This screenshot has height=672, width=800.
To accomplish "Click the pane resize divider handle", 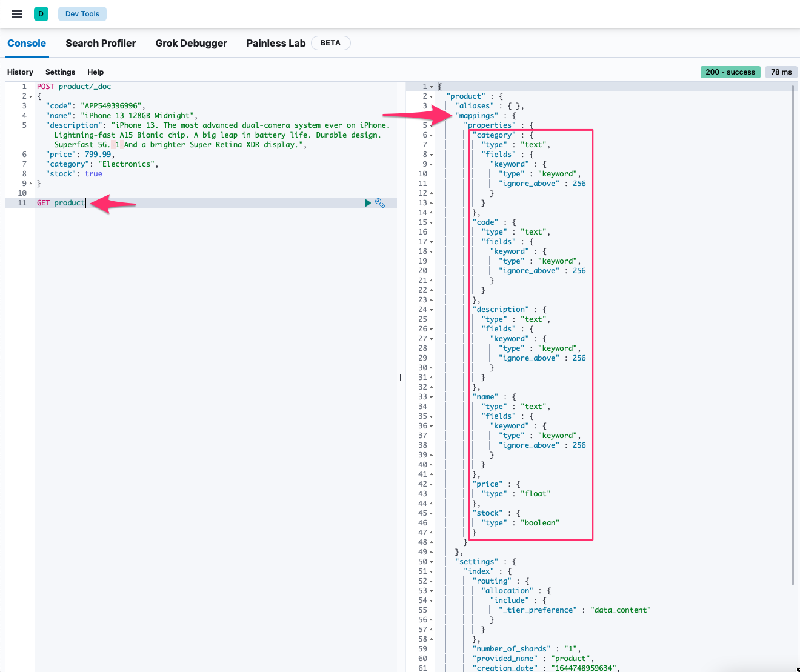I will click(x=401, y=378).
